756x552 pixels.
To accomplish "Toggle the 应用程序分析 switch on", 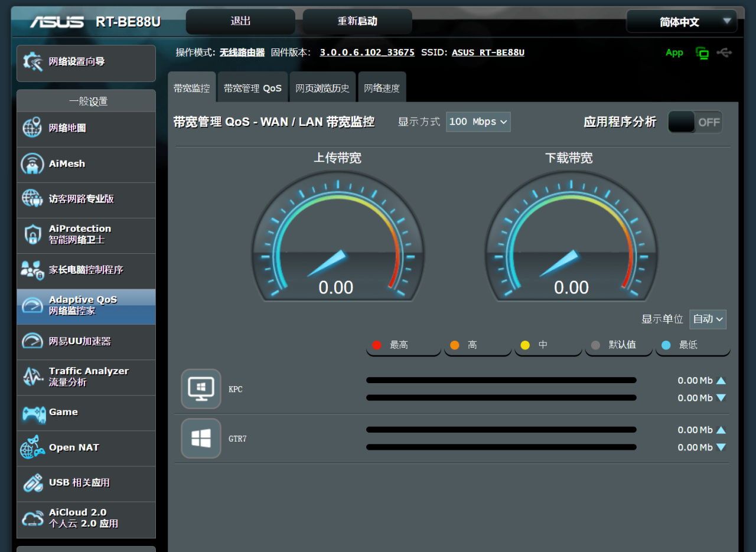I will 695,122.
